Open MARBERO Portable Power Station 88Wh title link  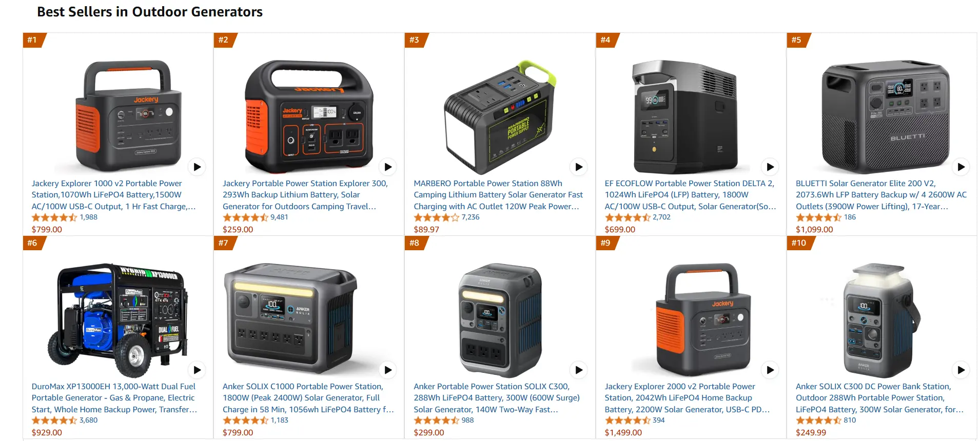[498, 195]
